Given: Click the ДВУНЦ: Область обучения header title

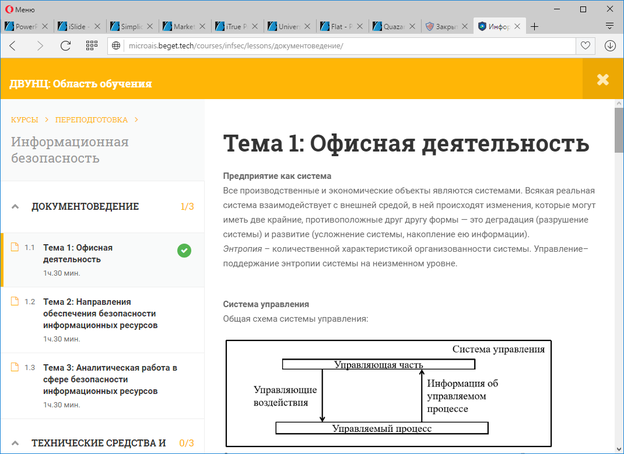Looking at the screenshot, I should point(80,84).
